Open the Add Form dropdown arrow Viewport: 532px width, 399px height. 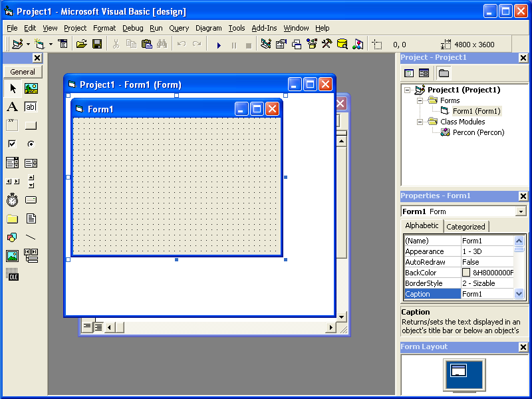point(51,44)
